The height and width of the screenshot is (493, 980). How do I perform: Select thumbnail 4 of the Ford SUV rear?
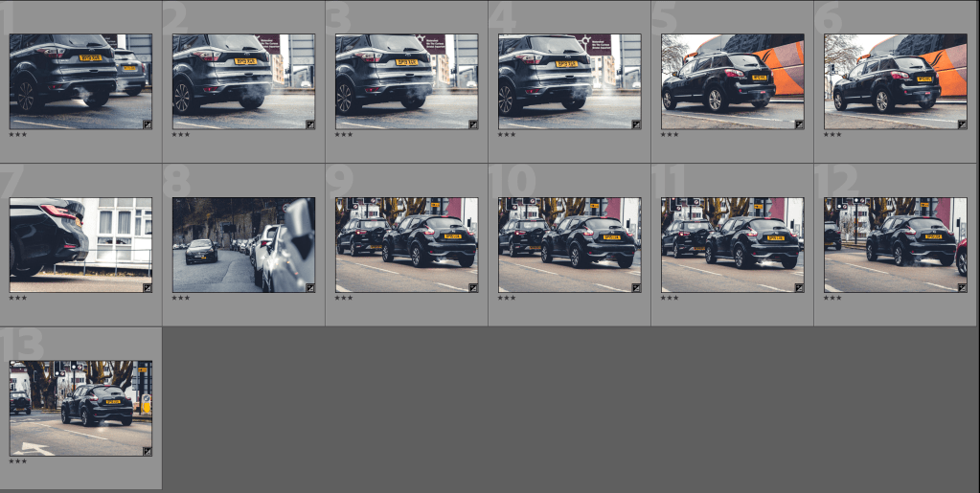tap(569, 81)
